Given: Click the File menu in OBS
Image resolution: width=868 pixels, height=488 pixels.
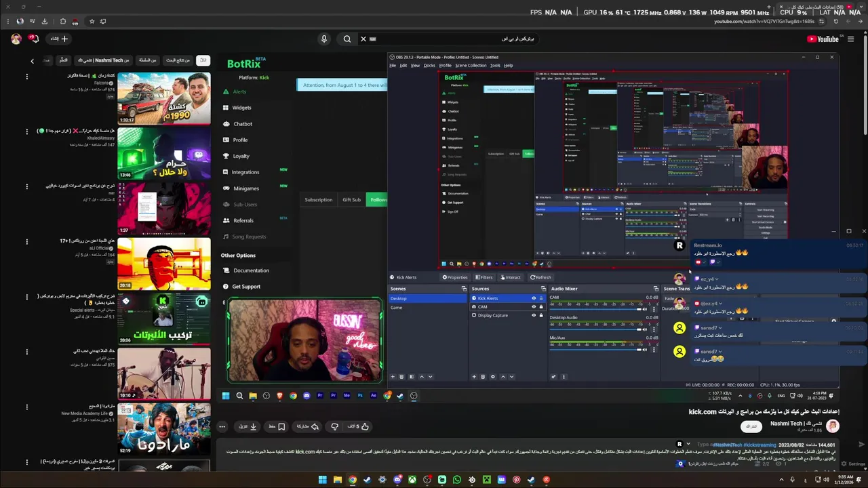Looking at the screenshot, I should click(393, 66).
